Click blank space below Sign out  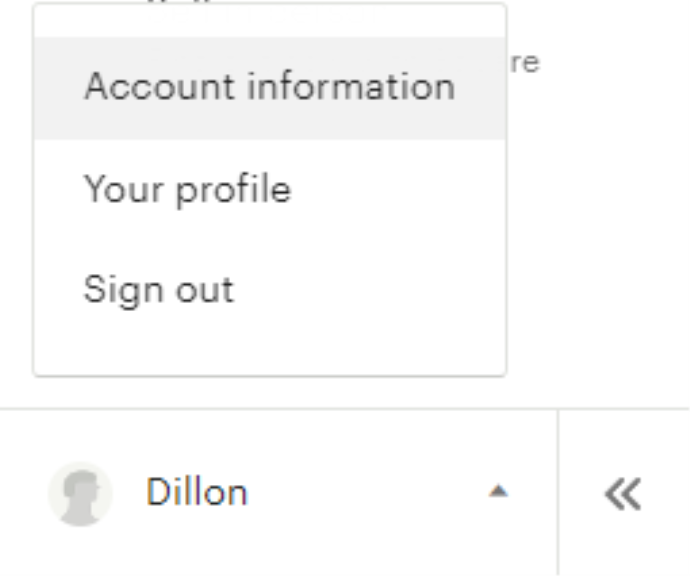[269, 356]
